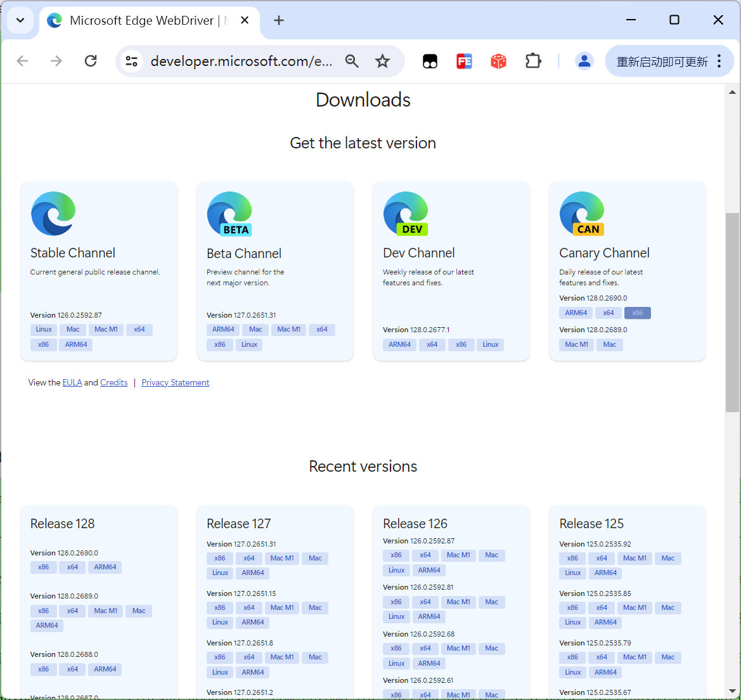
Task: Download Stable Channel ARM64 driver
Action: tap(76, 344)
